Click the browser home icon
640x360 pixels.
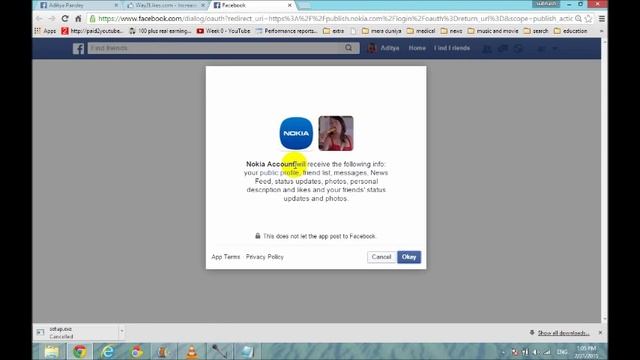pos(78,19)
